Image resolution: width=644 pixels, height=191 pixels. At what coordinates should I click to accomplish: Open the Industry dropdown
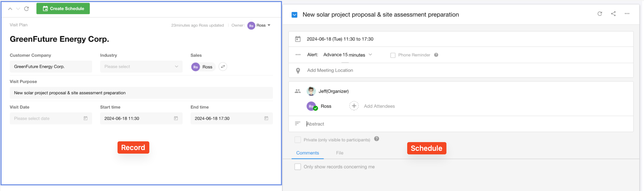click(141, 67)
